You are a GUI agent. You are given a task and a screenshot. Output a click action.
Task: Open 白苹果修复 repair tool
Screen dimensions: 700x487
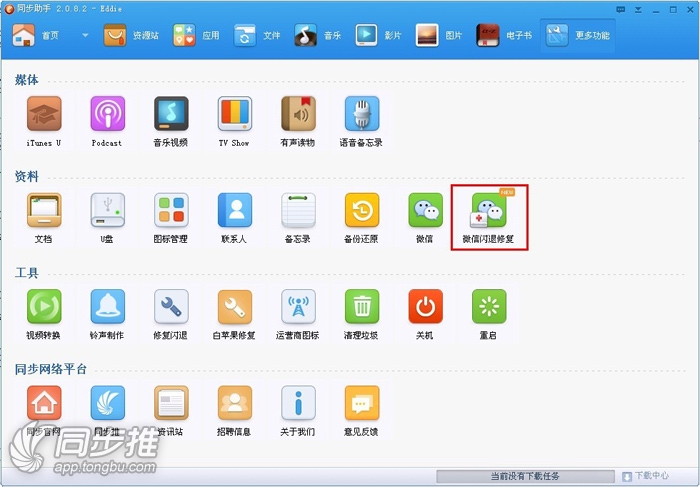234,307
